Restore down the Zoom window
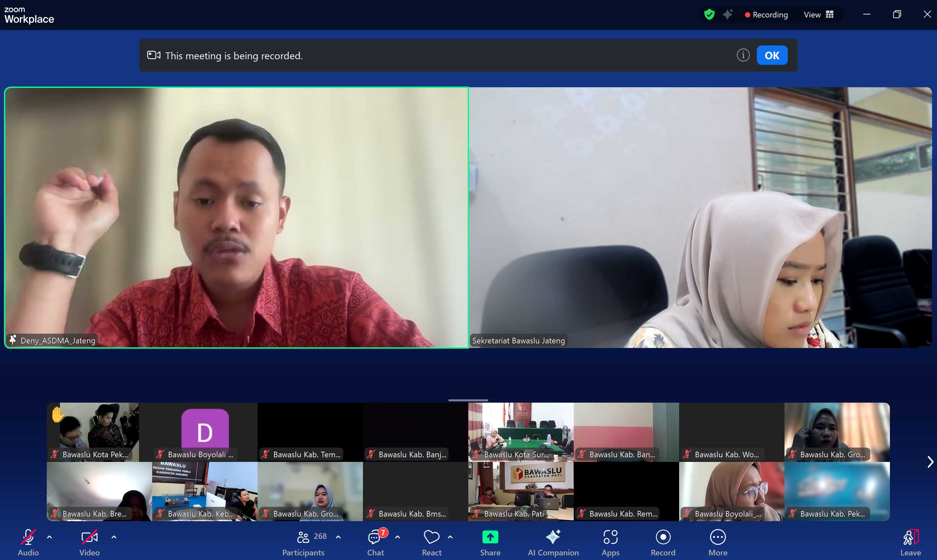 tap(897, 14)
